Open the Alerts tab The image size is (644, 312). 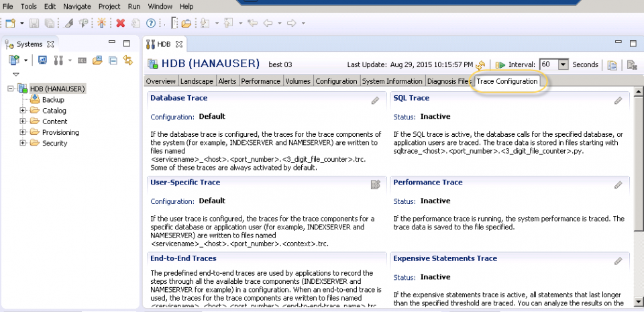tap(227, 81)
